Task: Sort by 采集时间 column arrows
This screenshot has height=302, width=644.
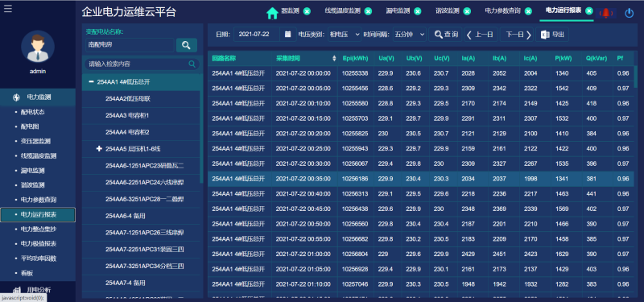Action: click(x=334, y=59)
